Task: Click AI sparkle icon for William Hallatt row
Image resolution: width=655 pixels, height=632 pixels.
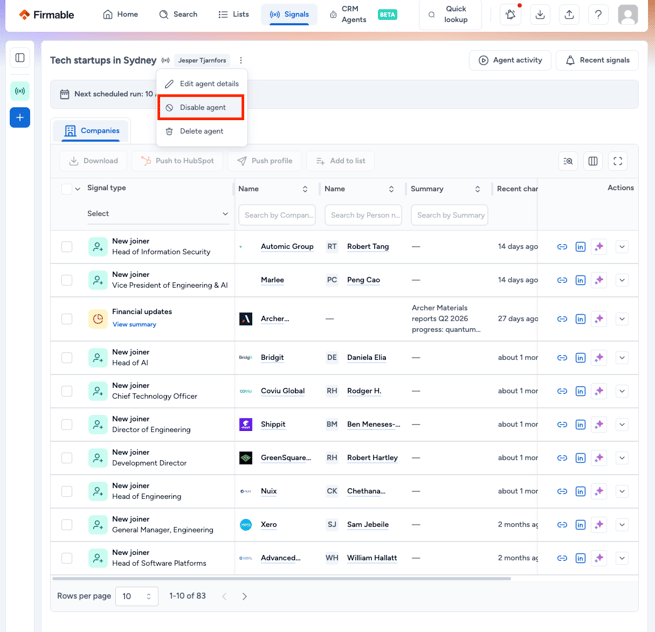Action: 599,558
